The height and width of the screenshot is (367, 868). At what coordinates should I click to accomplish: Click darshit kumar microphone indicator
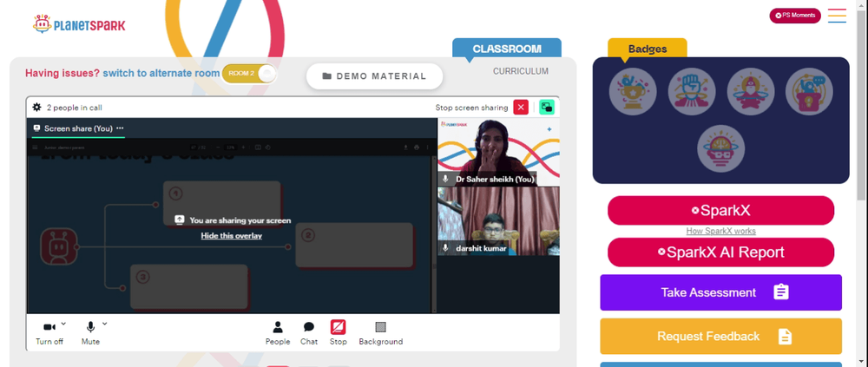pyautogui.click(x=445, y=248)
